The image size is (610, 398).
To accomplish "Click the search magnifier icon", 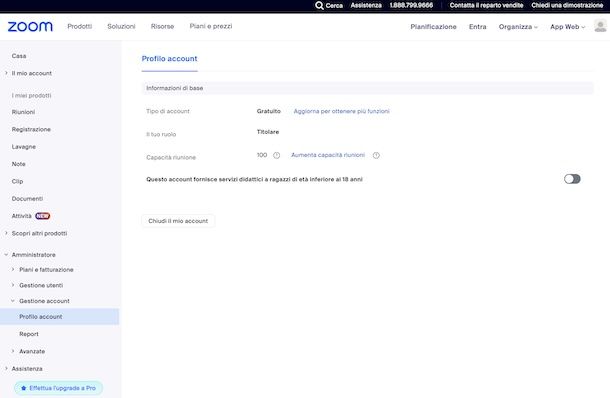I will click(x=319, y=5).
